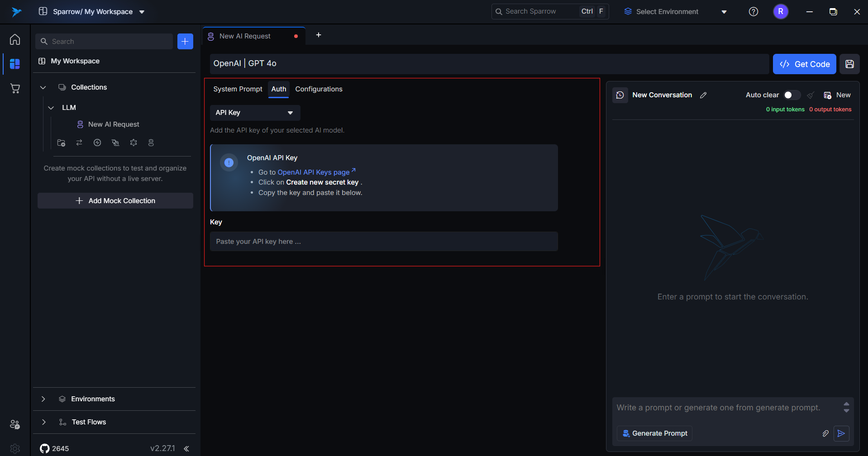Add a GraphQL request icon
Screen dimensions: 868x456
pyautogui.click(x=134, y=142)
